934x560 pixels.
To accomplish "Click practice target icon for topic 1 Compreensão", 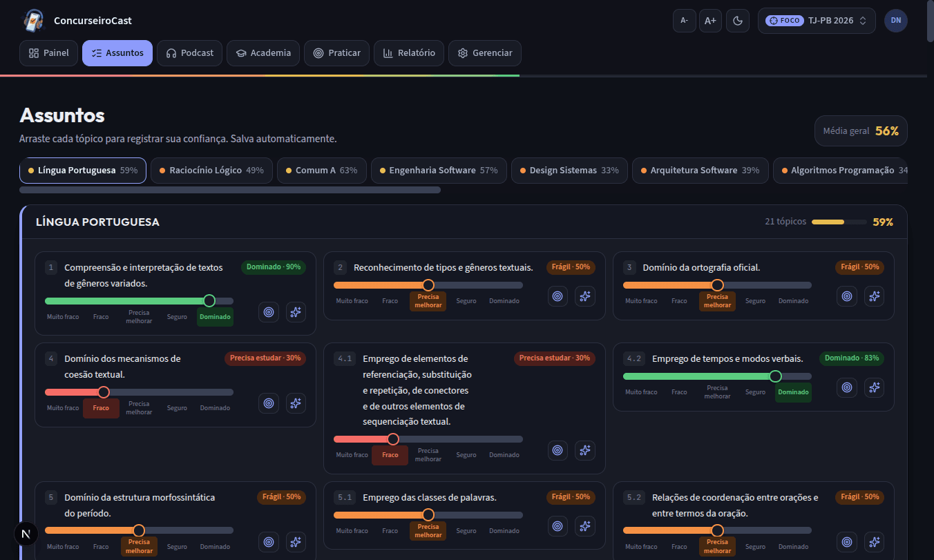I will (269, 312).
